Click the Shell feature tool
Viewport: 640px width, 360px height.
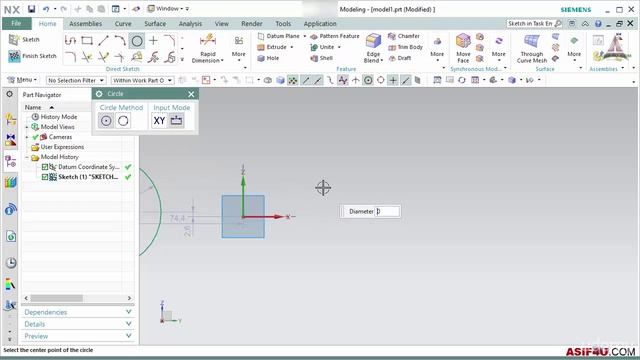(x=322, y=58)
